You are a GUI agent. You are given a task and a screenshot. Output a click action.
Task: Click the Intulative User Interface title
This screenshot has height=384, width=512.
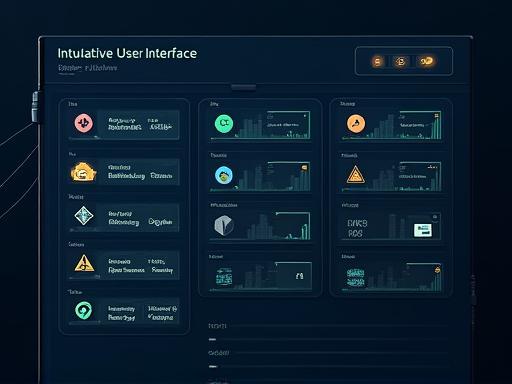pyautogui.click(x=127, y=53)
